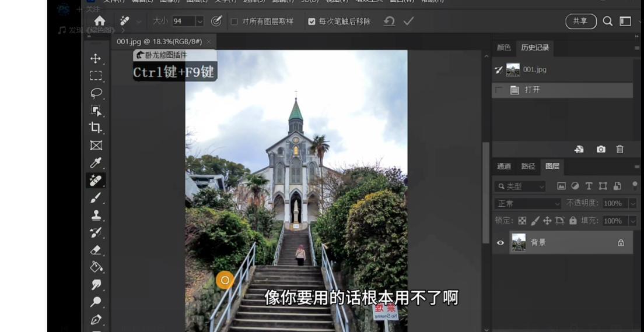Select the Eyedropper tool
The height and width of the screenshot is (332, 644).
pyautogui.click(x=96, y=163)
